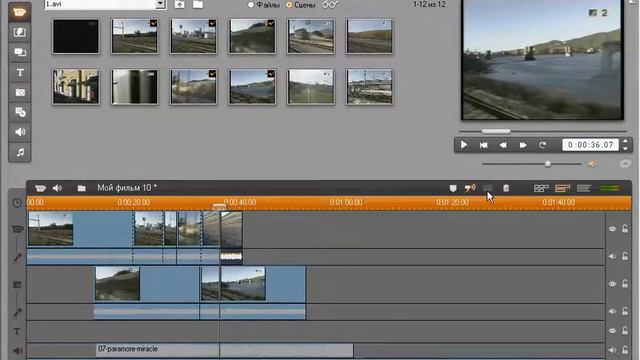Mute the overlay audio track
The image size is (640, 360).
(612, 311)
